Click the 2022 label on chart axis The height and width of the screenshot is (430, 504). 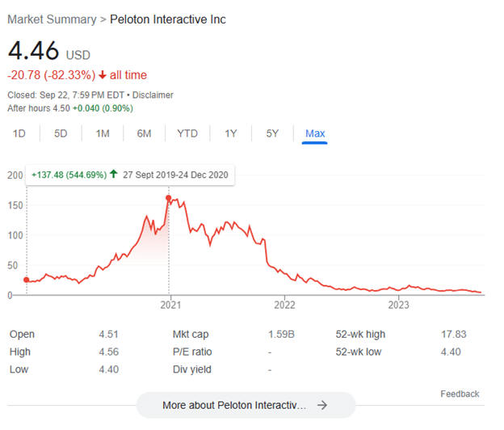click(284, 305)
